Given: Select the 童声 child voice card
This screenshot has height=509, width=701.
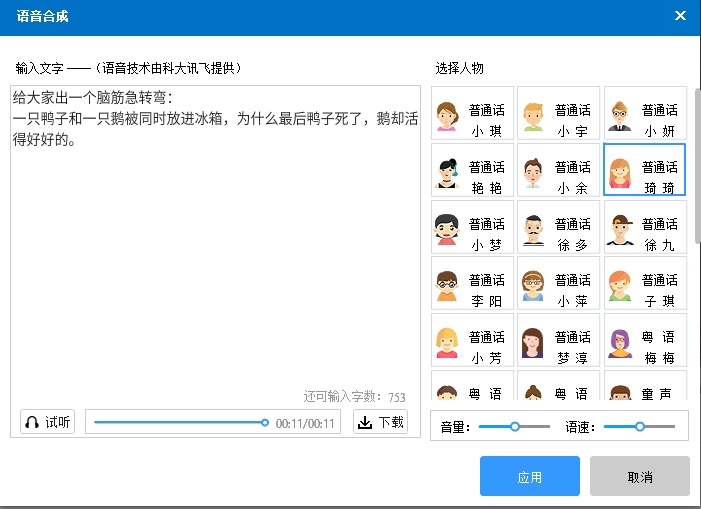Looking at the screenshot, I should coord(645,385).
